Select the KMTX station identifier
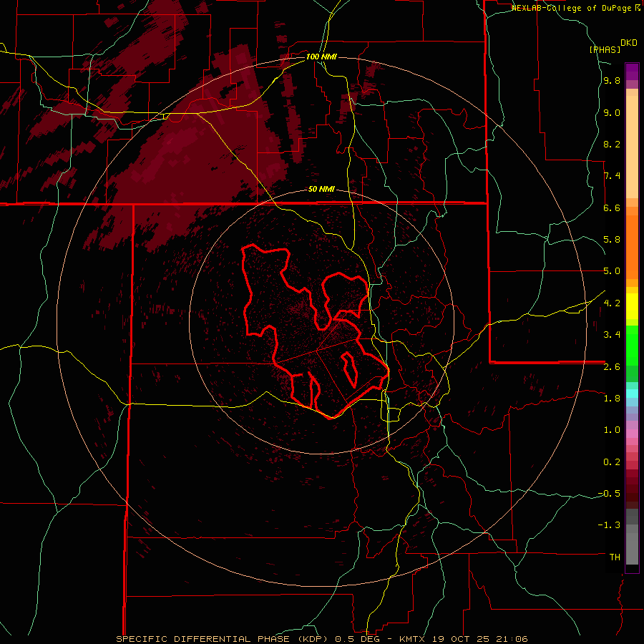Screen dimensions: 644x644 [x=413, y=639]
